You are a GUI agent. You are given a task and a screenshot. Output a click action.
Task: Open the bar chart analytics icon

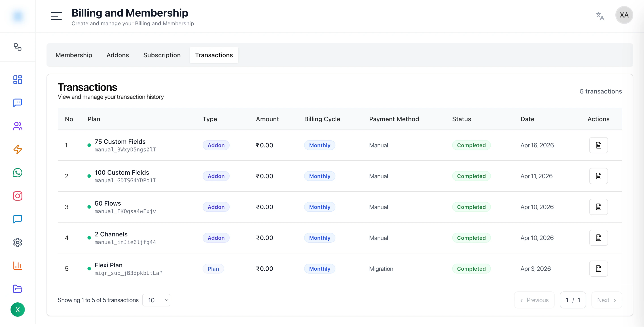pos(17,266)
